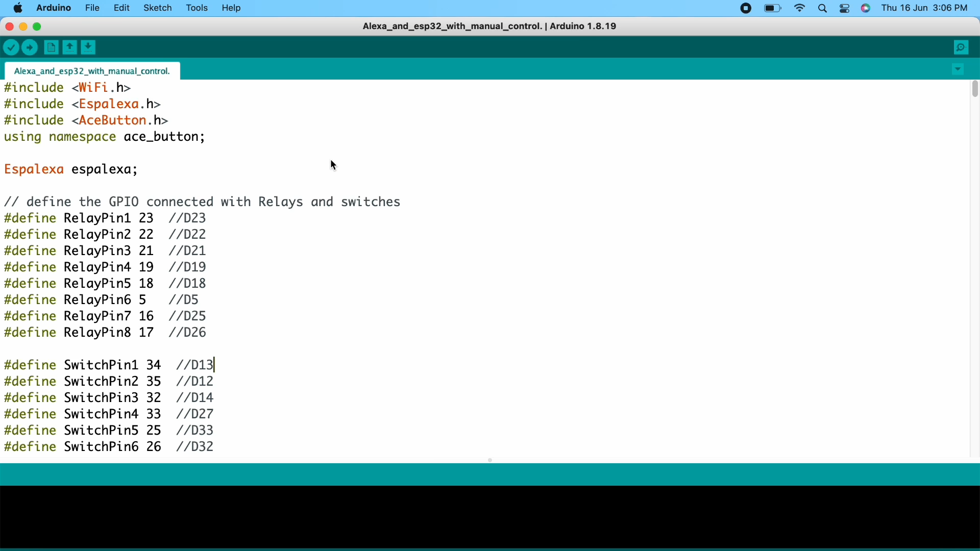The width and height of the screenshot is (980, 551).
Task: Check the battery status icon
Action: (x=774, y=8)
